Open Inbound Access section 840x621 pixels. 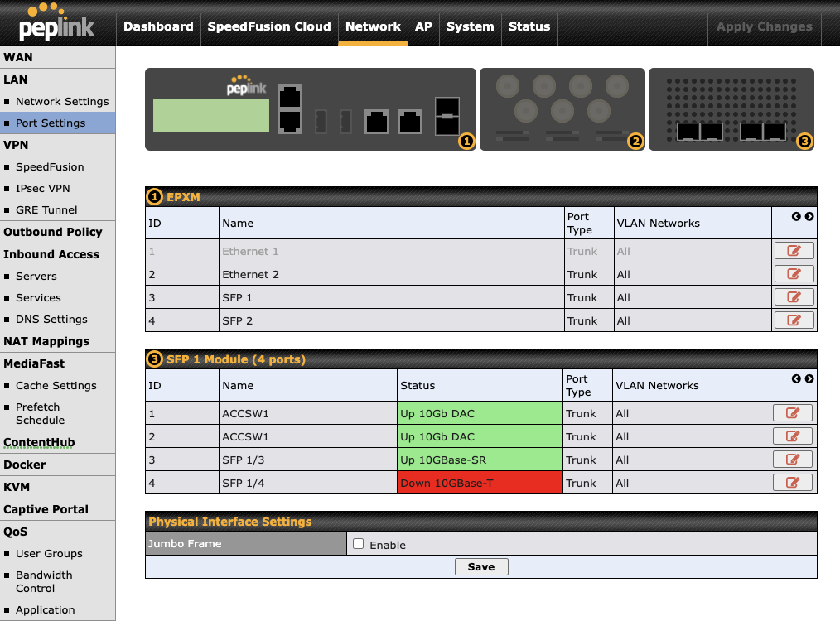click(57, 254)
